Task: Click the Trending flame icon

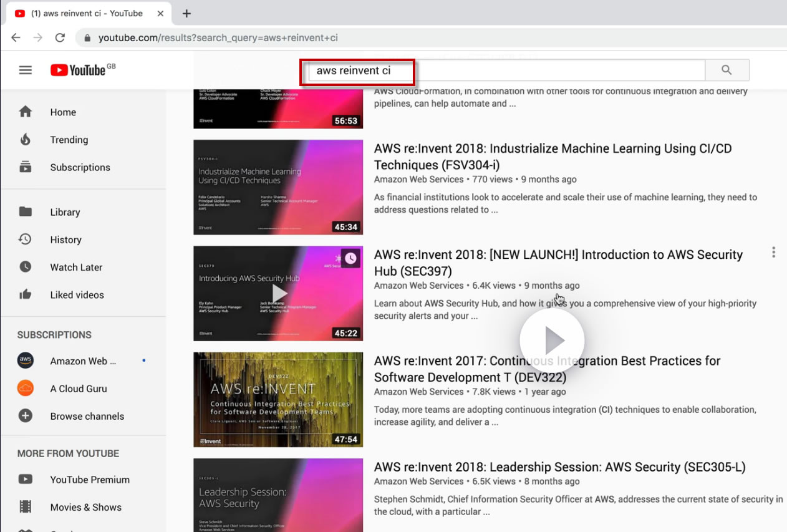Action: tap(25, 139)
